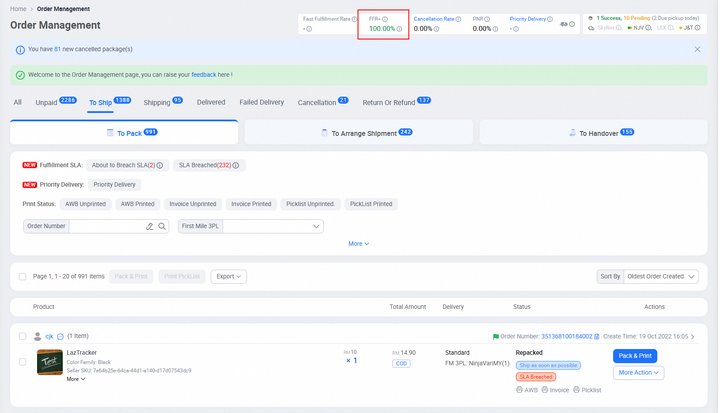Click the copy icon beside the order number

coord(597,337)
